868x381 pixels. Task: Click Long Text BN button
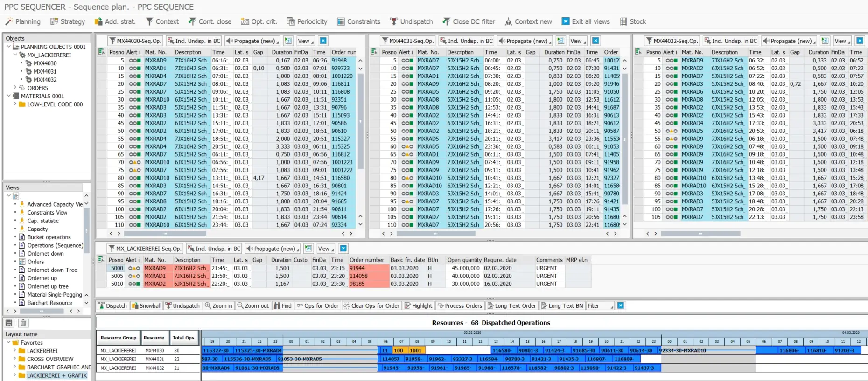click(562, 306)
